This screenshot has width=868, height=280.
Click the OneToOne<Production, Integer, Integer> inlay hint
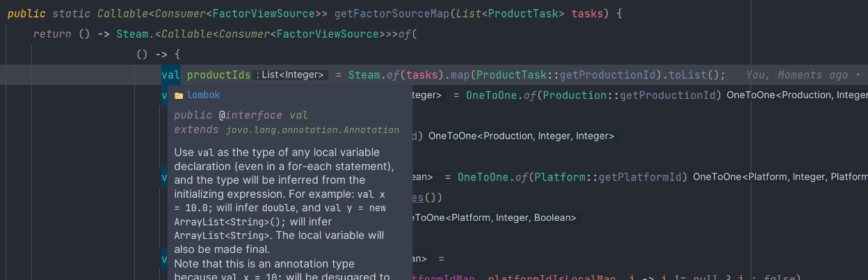tap(521, 137)
